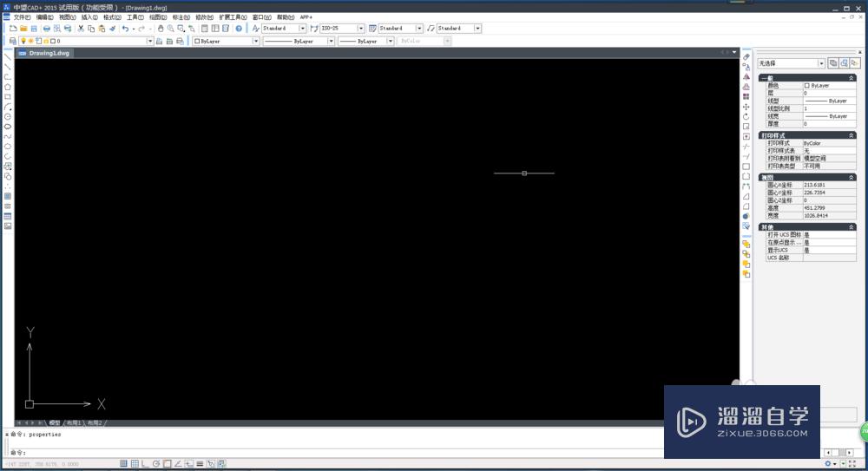
Task: Select the Array modify tool
Action: click(746, 96)
